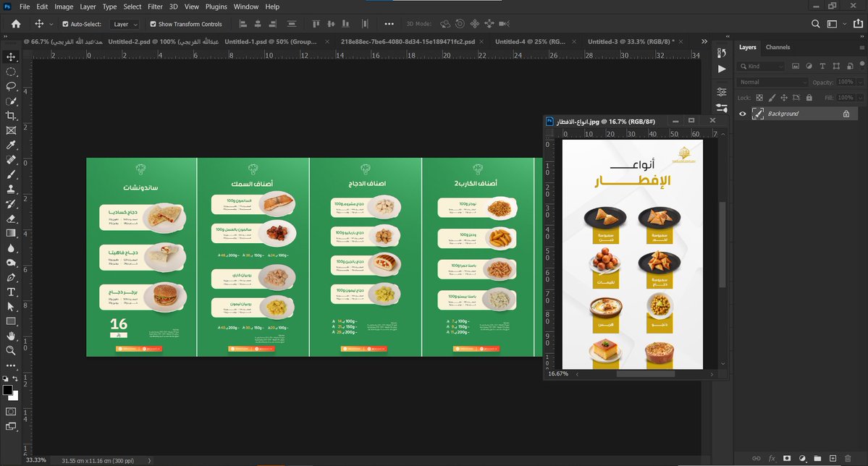Select the Brush tool
Viewport: 868px width, 466px height.
[11, 174]
